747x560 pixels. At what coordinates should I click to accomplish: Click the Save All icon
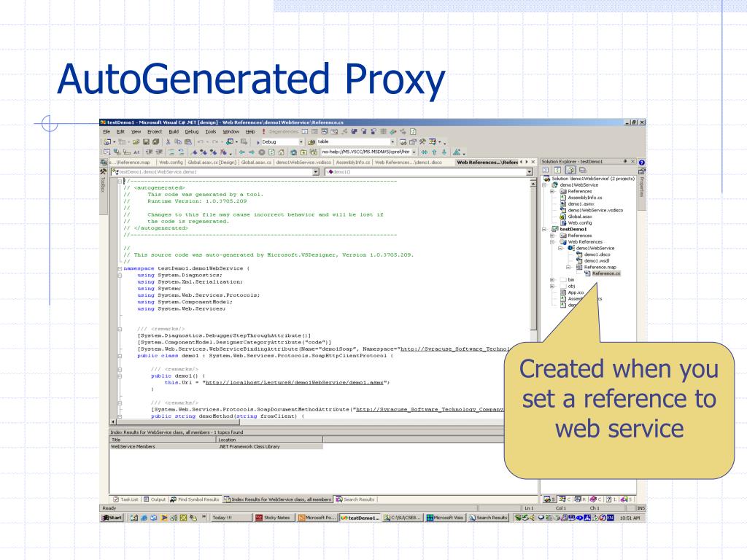pos(155,142)
